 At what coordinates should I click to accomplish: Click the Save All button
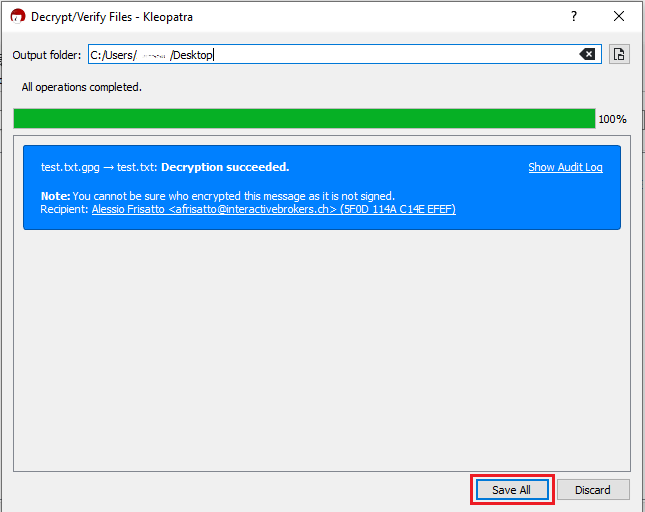[512, 489]
